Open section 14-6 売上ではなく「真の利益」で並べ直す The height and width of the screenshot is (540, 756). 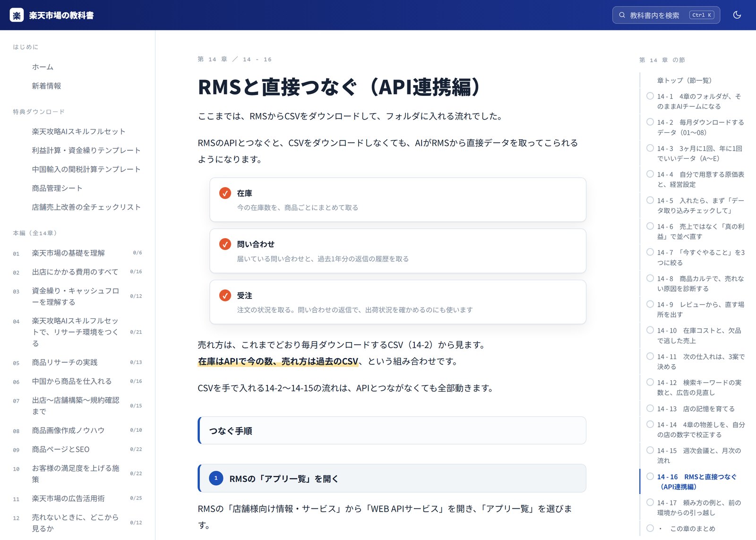click(x=700, y=231)
